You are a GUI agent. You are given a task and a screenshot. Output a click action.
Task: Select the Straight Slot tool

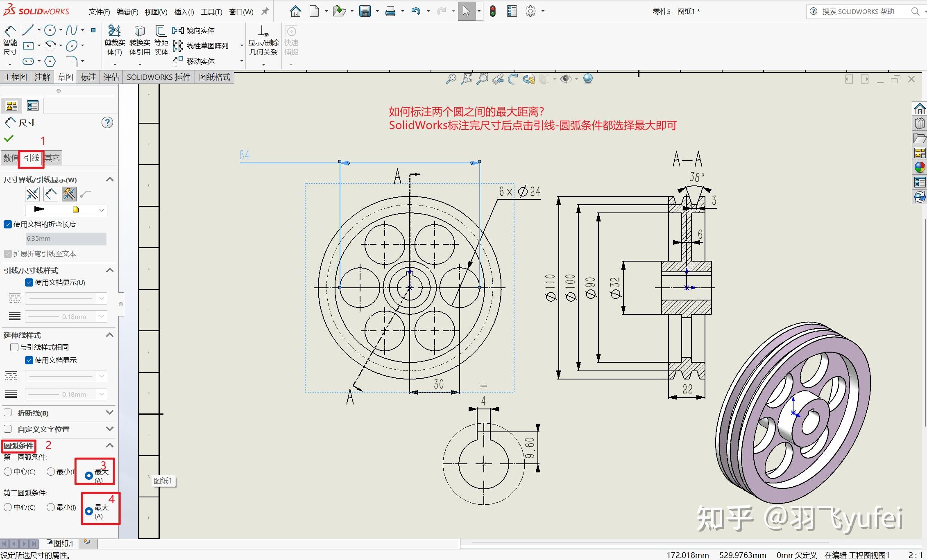(x=28, y=61)
